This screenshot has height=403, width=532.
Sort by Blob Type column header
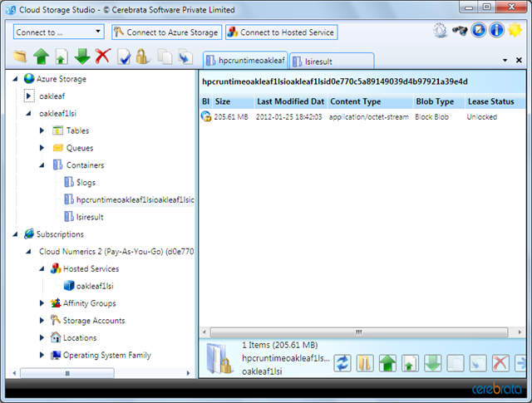[x=440, y=101]
